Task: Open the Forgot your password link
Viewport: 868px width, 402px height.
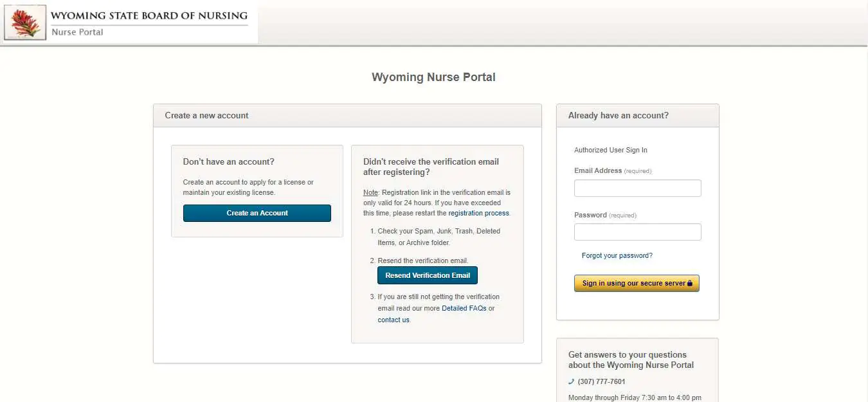Action: [617, 255]
